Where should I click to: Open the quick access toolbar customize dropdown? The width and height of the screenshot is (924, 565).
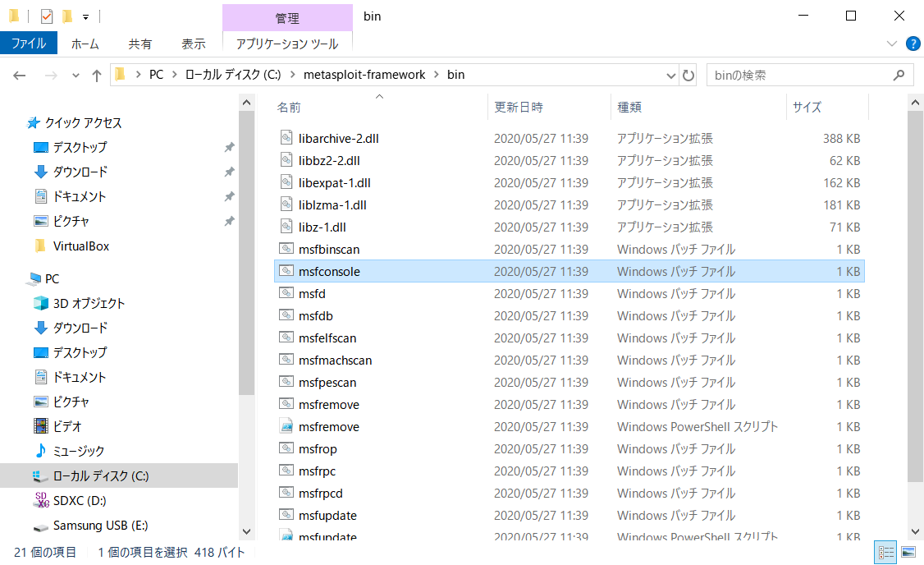86,17
